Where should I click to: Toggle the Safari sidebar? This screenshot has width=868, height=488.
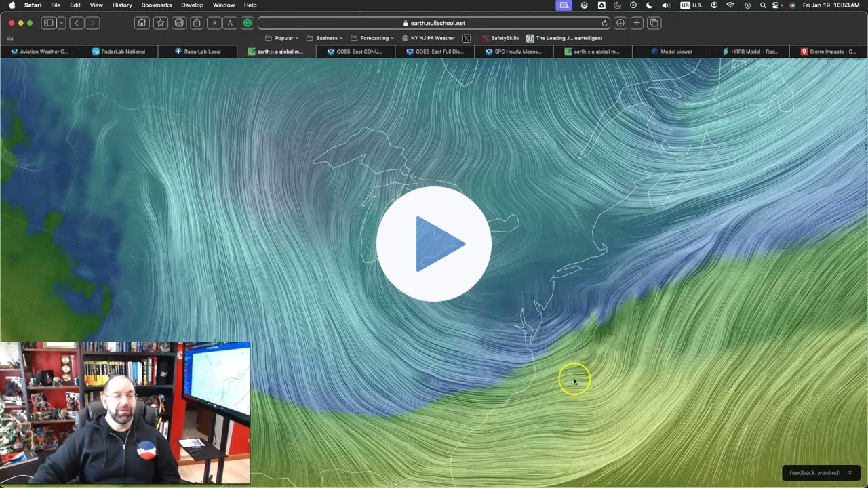coord(49,23)
